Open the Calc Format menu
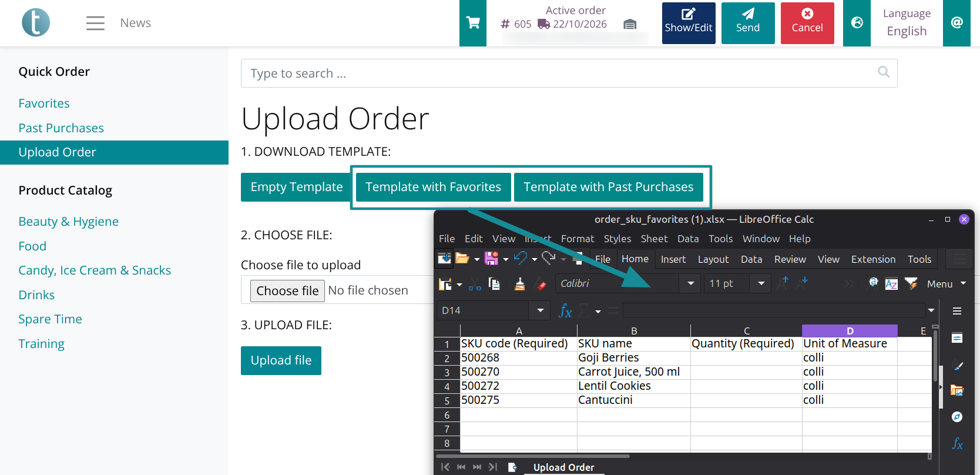This screenshot has height=475, width=980. coord(578,239)
